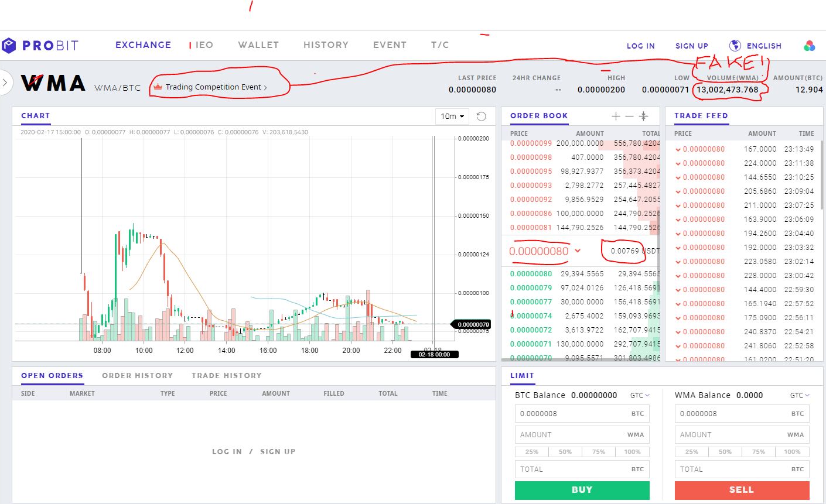The width and height of the screenshot is (826, 504).
Task: Select 50% in the sell form
Action: point(725,452)
